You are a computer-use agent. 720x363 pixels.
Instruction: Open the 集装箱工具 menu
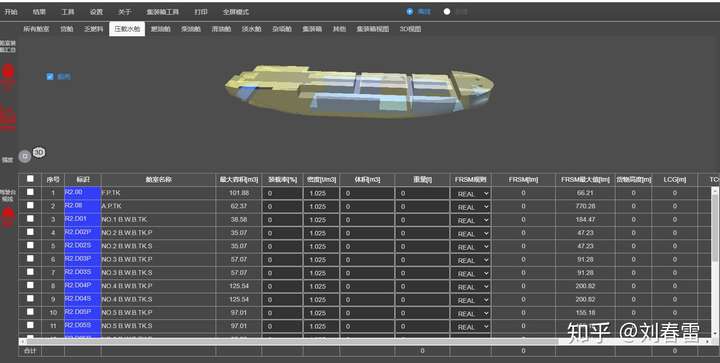point(163,12)
